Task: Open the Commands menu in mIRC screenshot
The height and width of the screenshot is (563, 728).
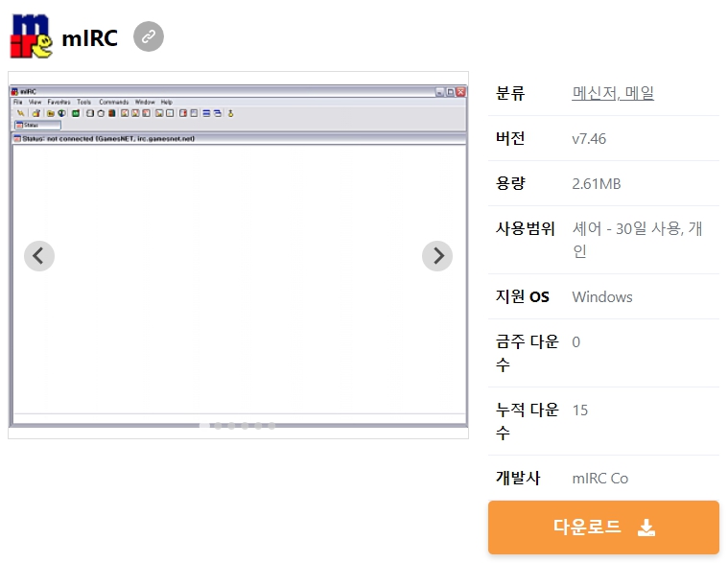Action: (114, 102)
